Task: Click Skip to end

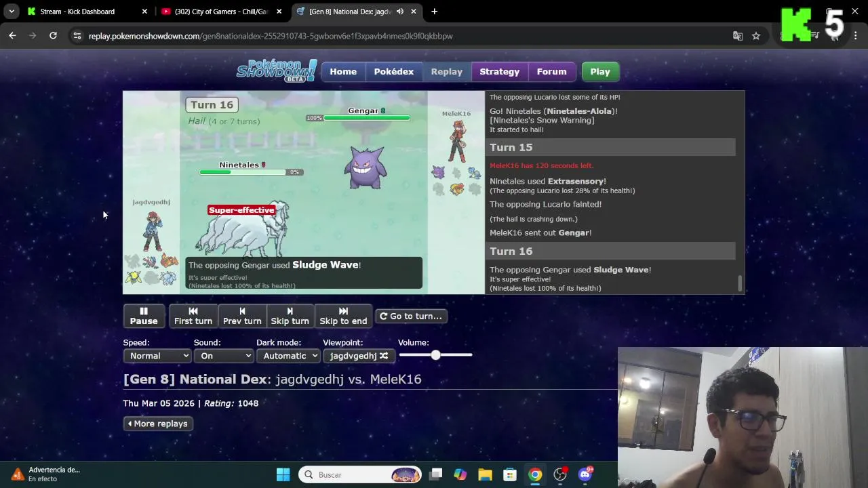Action: 343,316
